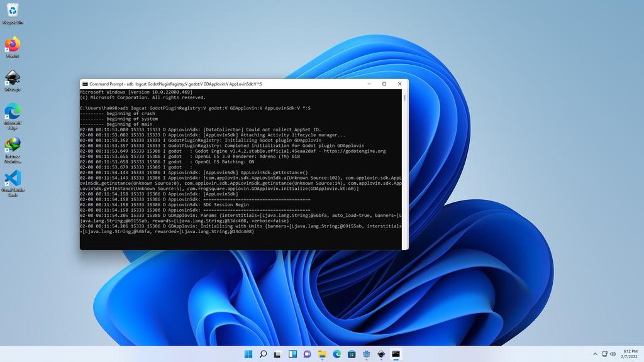The height and width of the screenshot is (362, 644).
Task: Expand the hidden system tray icons chevron
Action: tap(595, 354)
